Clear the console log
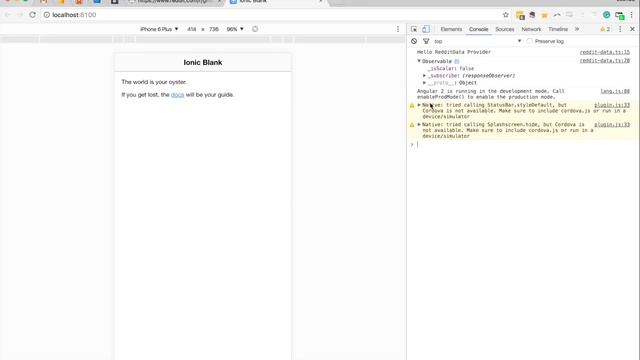This screenshot has height=360, width=640. 414,41
